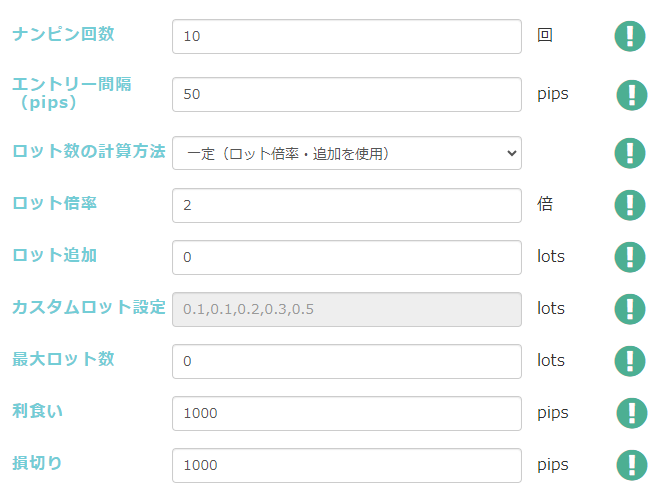662x495 pixels.
Task: Click the info icon for エントリー間隔
Action: point(631,95)
